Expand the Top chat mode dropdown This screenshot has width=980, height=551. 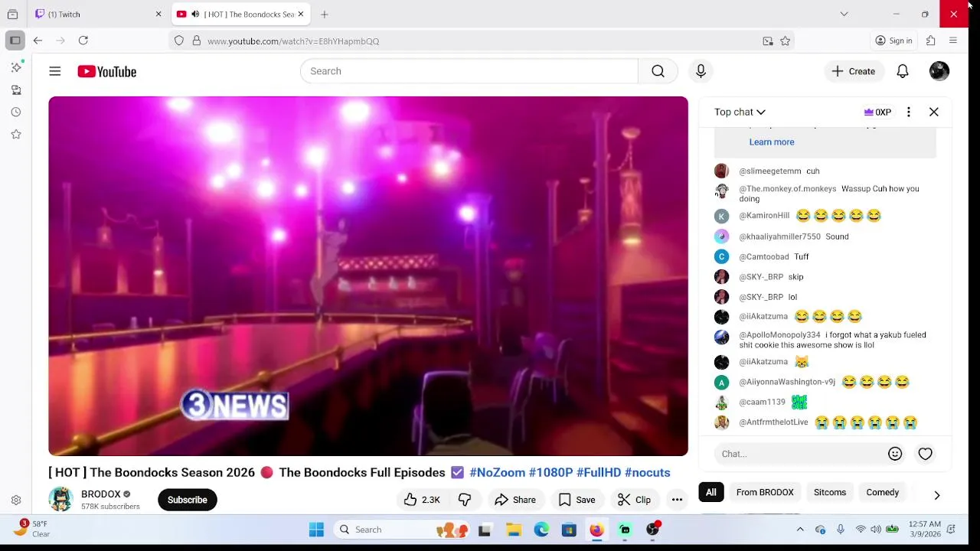point(740,112)
